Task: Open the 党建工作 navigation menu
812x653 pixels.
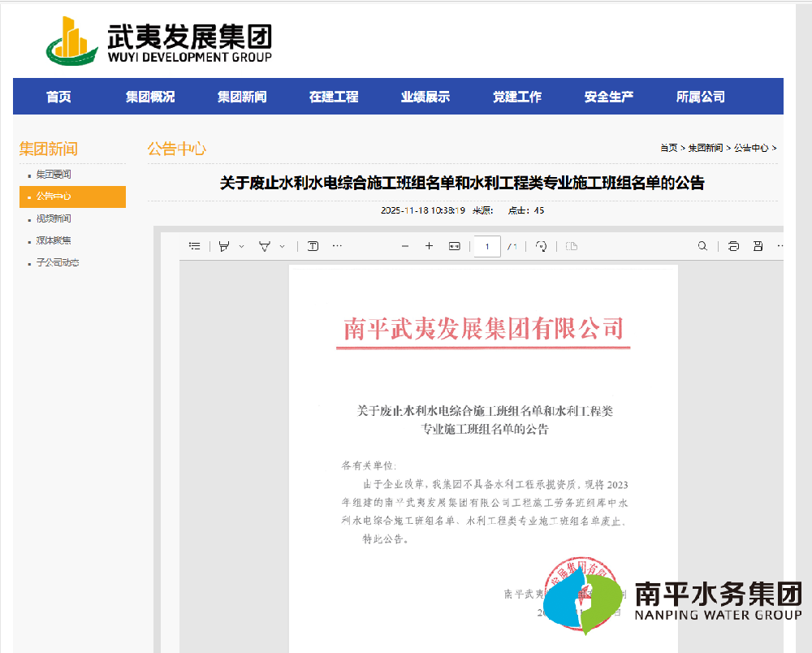Action: [517, 96]
